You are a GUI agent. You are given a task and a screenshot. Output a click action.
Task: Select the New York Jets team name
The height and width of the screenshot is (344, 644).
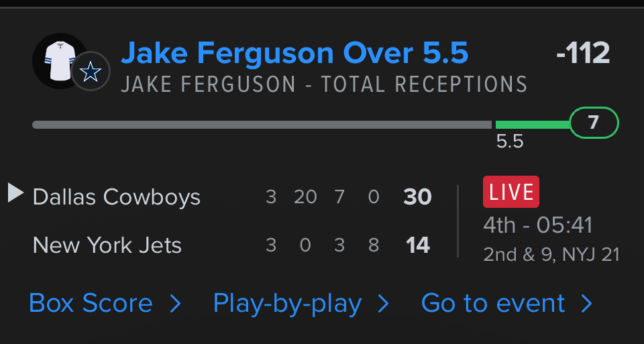coord(107,245)
